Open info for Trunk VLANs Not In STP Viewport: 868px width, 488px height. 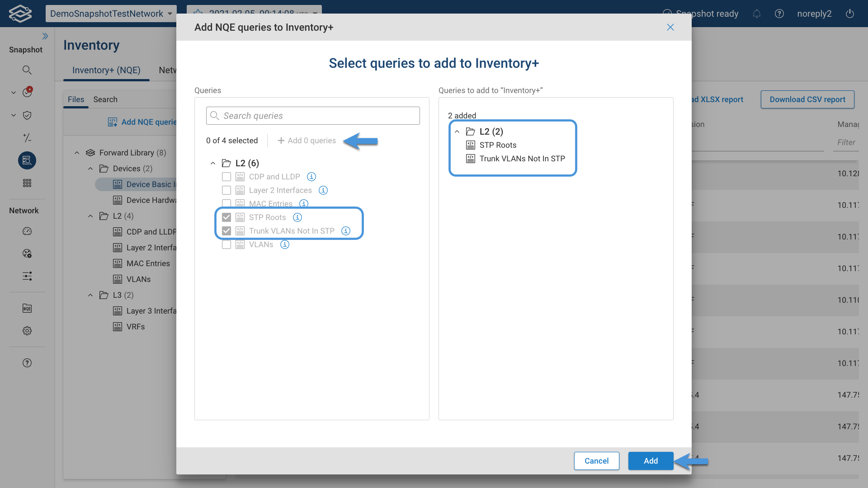tap(346, 231)
